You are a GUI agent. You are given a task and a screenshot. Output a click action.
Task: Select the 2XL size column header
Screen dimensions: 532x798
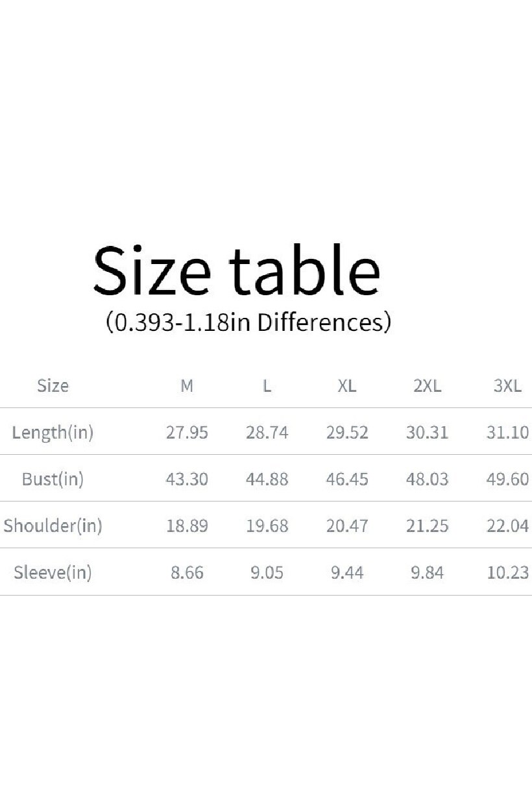(427, 386)
